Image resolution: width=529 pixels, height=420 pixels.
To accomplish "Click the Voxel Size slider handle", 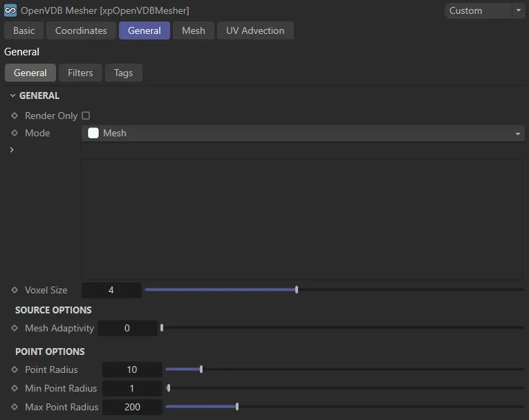I will click(x=297, y=290).
